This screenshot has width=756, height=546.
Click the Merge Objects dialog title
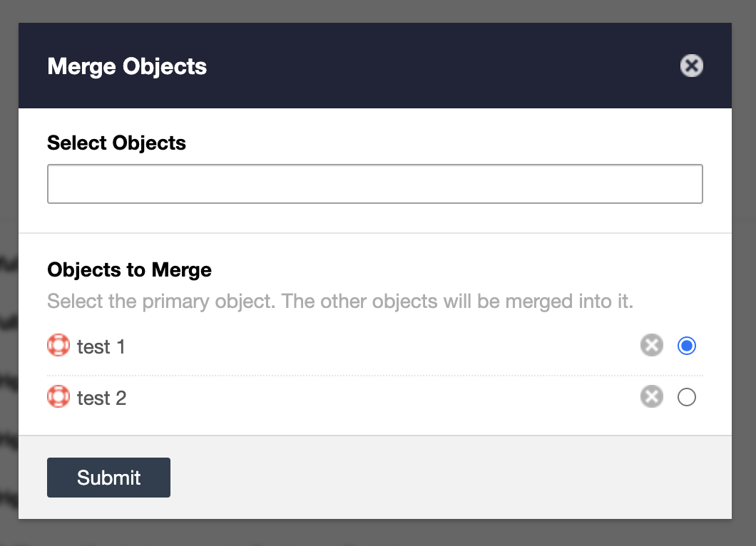tap(127, 67)
